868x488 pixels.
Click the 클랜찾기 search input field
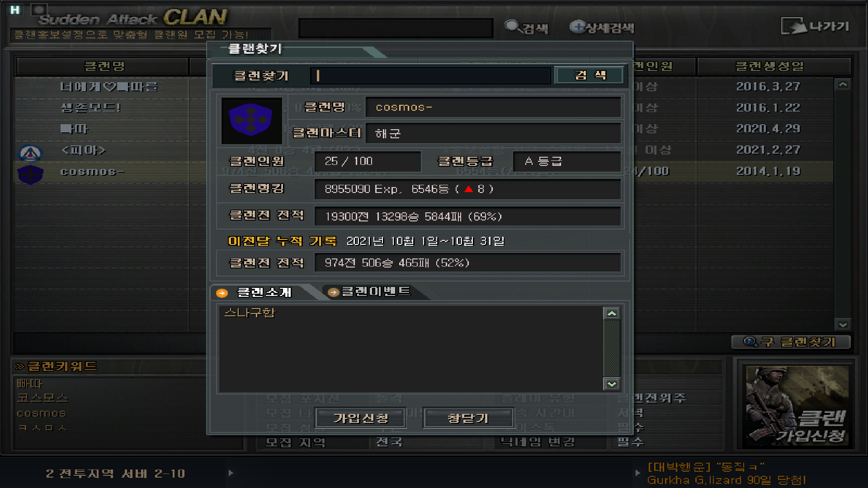point(430,75)
